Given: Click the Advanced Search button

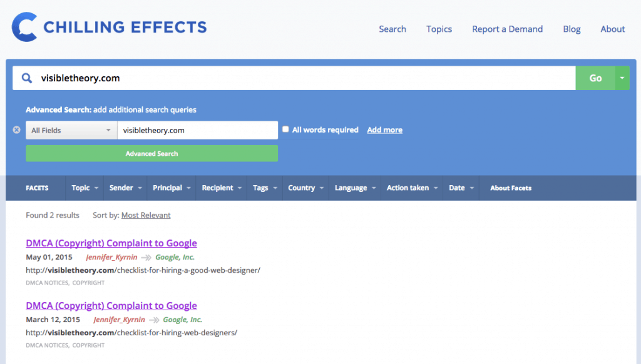Looking at the screenshot, I should (x=151, y=154).
